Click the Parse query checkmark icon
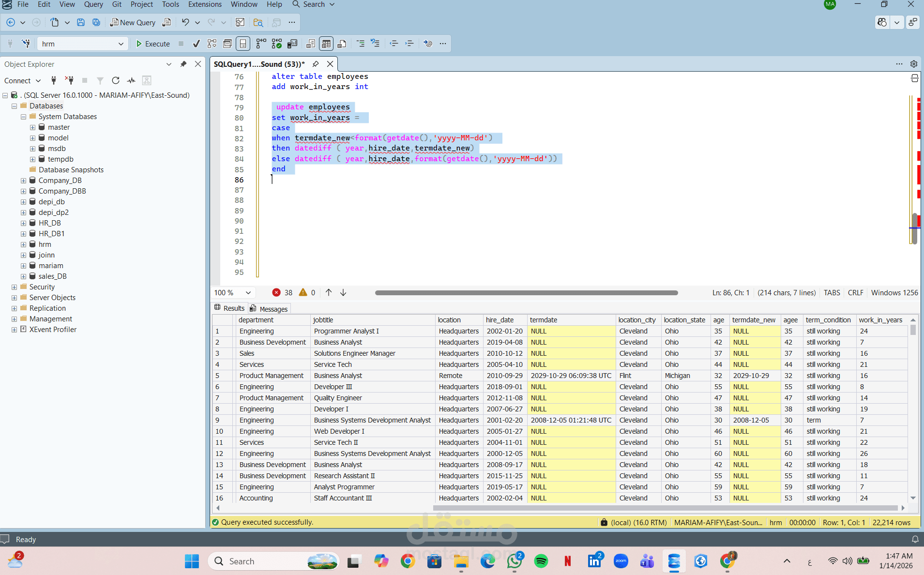The height and width of the screenshot is (575, 924). click(x=196, y=44)
